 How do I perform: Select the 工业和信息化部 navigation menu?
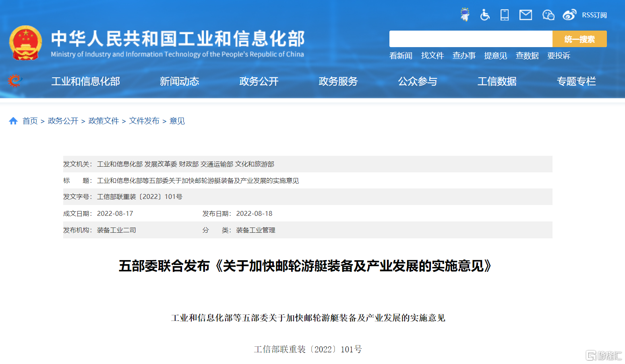coord(86,81)
